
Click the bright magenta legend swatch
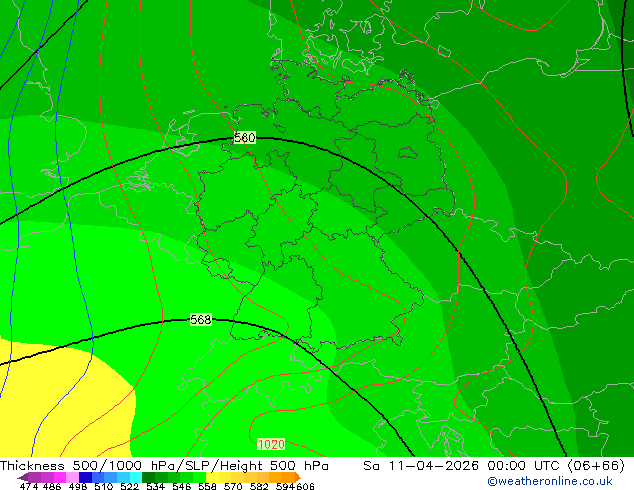pyautogui.click(x=60, y=477)
